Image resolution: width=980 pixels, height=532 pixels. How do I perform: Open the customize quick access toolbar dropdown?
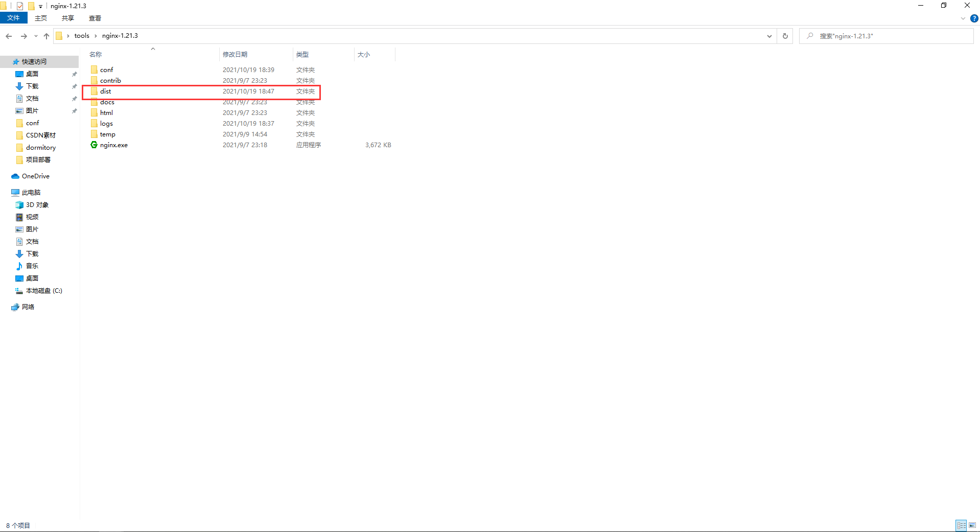pos(40,7)
